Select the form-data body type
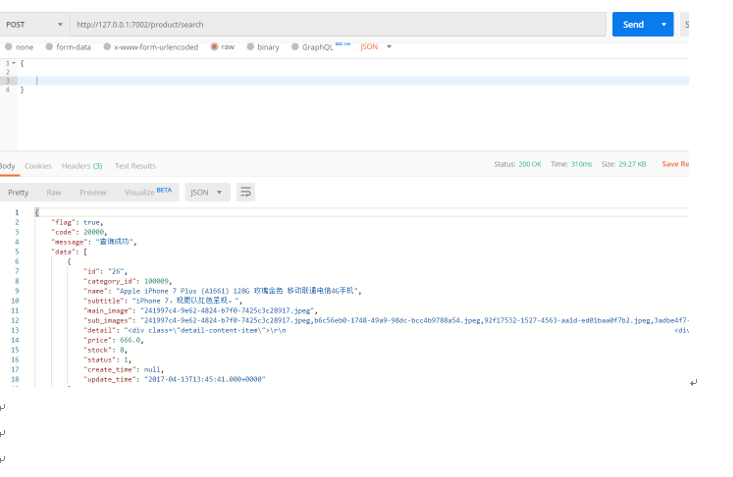733x477 pixels. pos(68,47)
